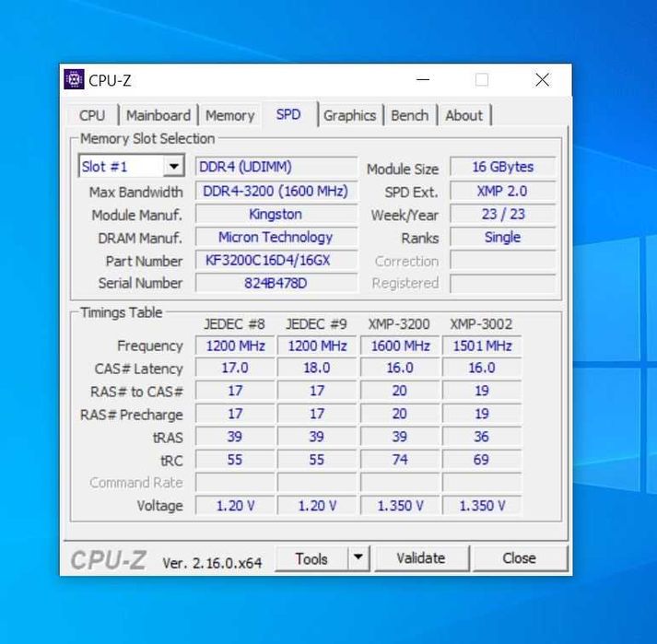This screenshot has width=657, height=644.
Task: Switch to the Graphics tab
Action: point(349,115)
